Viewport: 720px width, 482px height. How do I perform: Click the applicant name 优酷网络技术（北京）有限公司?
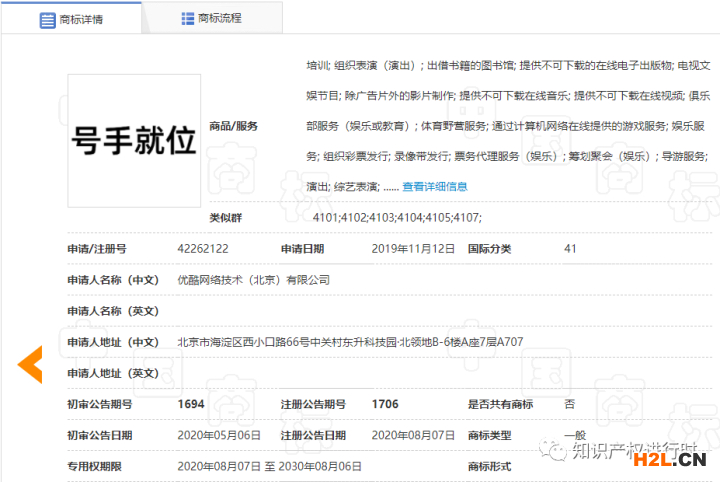[x=253, y=280]
